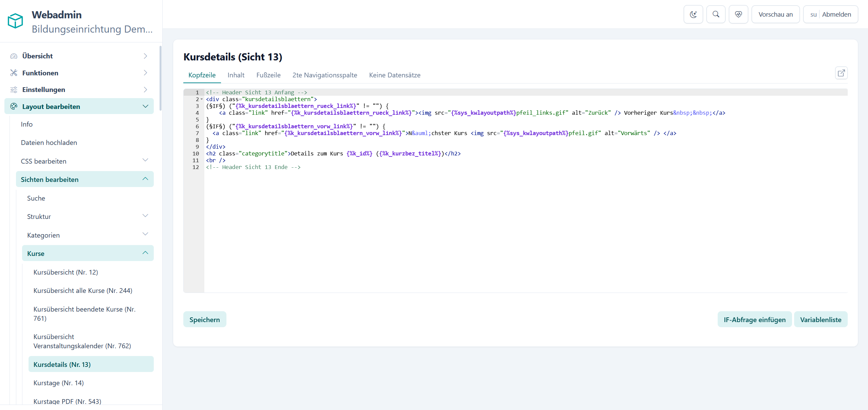The height and width of the screenshot is (410, 868).
Task: Click the sidebar vertical scrollbar
Action: (160, 78)
